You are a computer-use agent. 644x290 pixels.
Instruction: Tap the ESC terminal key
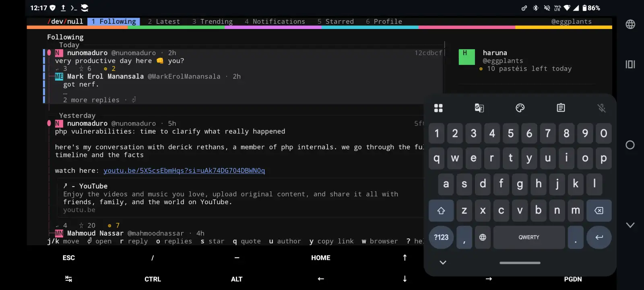69,258
